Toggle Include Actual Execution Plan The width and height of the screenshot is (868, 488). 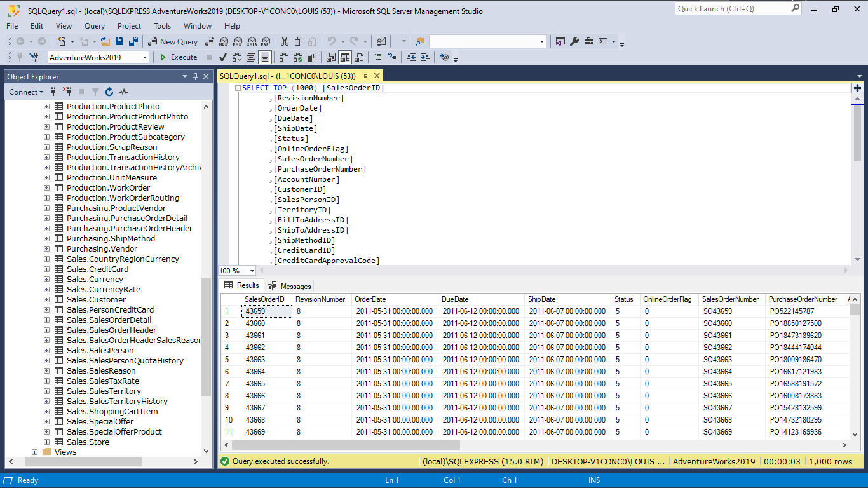283,57
